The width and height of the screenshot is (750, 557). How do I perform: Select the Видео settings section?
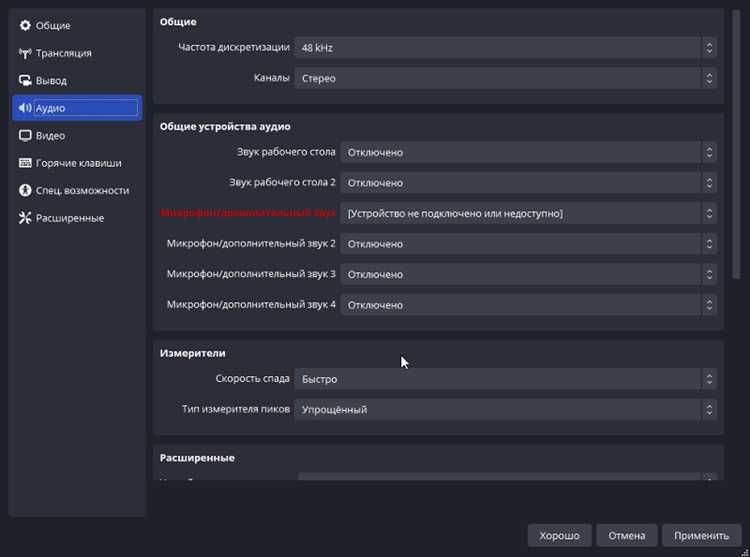tap(77, 136)
